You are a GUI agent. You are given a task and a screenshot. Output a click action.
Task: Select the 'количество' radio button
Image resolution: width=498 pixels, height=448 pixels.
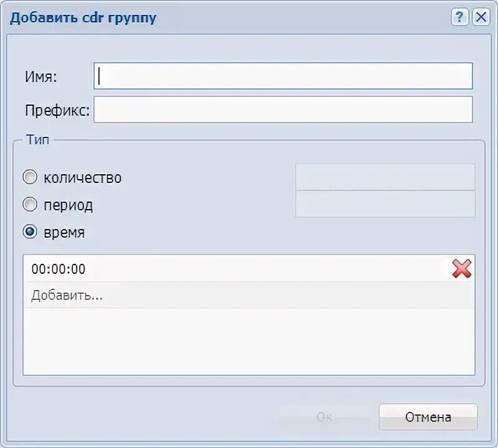click(x=30, y=177)
